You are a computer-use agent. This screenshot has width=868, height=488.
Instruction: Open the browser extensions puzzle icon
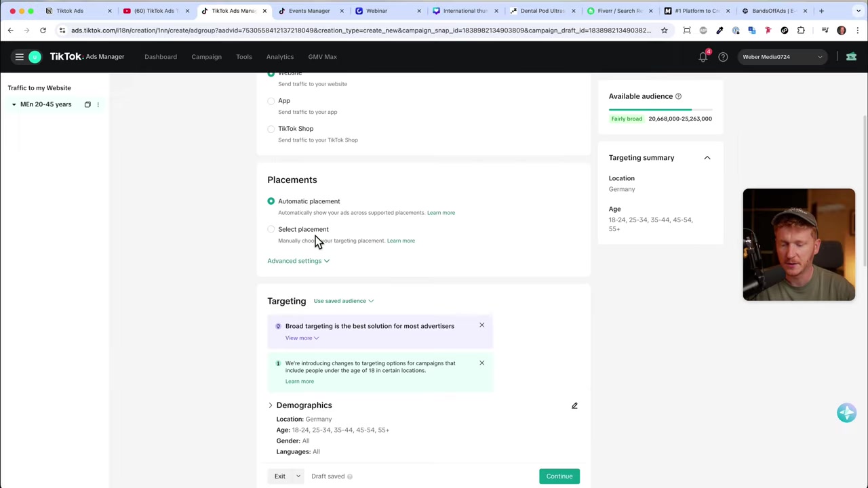[x=801, y=30]
